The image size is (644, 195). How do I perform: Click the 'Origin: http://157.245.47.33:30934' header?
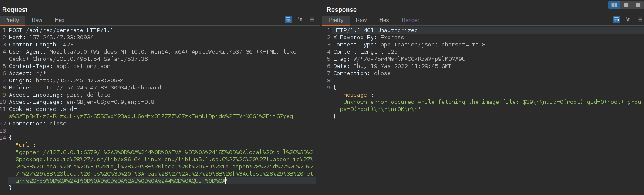click(66, 81)
